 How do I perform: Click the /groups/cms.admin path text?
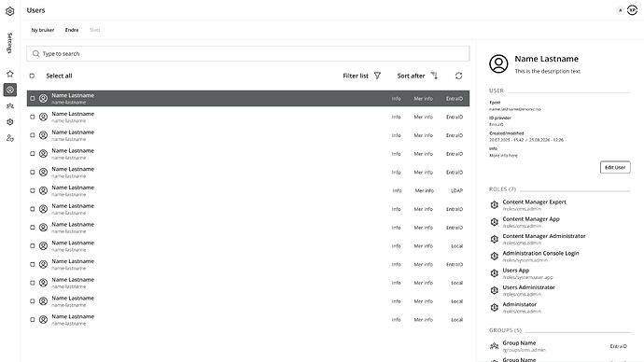[x=525, y=350]
